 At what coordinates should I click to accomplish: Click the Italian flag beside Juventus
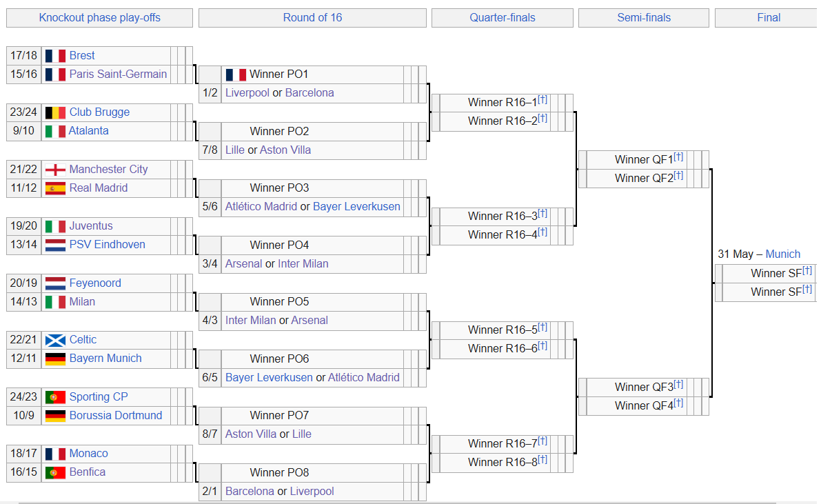pos(55,226)
